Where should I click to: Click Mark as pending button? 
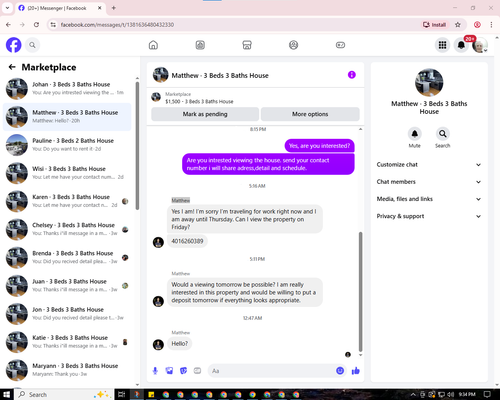tap(205, 114)
